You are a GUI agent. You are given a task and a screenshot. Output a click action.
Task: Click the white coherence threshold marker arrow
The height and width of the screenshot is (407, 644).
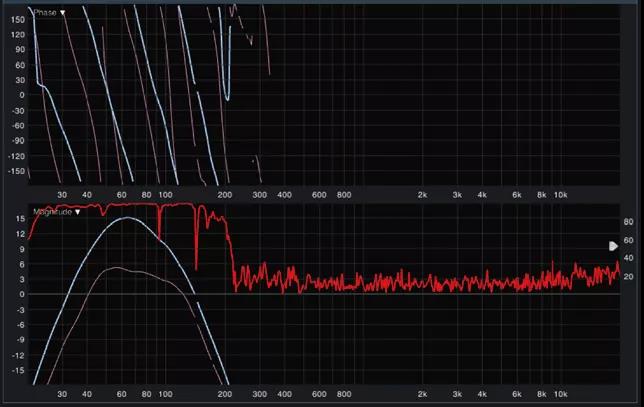pos(613,246)
